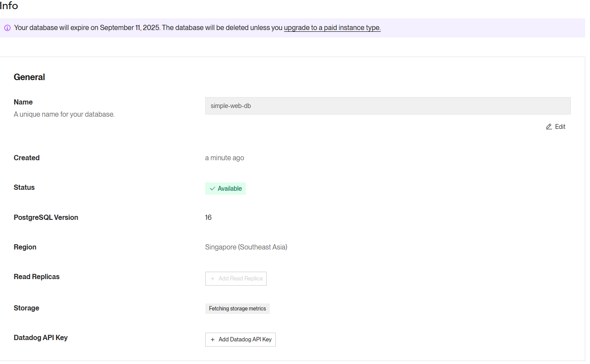Click the Region value Singapore Southeast Asia
The image size is (590, 364).
246,247
